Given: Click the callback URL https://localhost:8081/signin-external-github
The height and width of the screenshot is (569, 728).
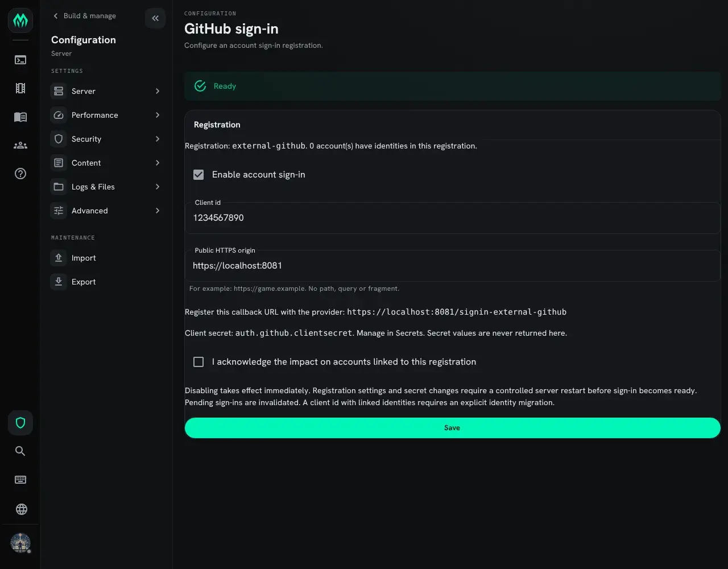Looking at the screenshot, I should pos(457,312).
